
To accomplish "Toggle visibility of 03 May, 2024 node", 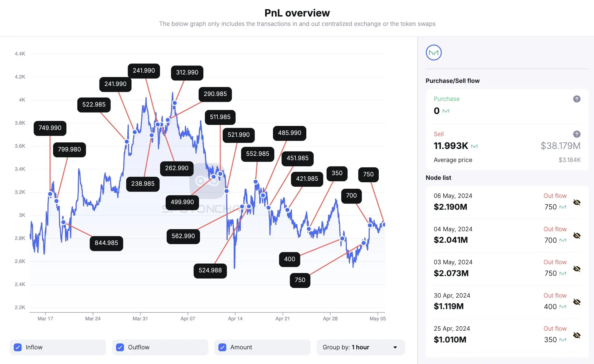I will [577, 269].
